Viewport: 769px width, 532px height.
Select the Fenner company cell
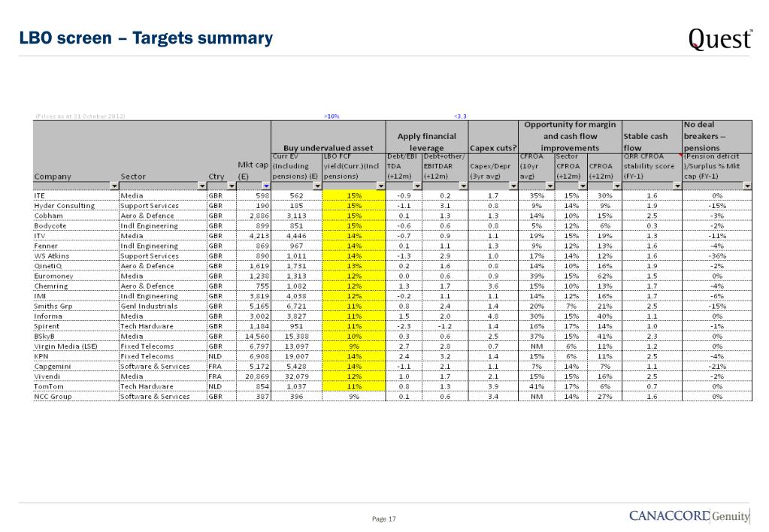pyautogui.click(x=76, y=246)
